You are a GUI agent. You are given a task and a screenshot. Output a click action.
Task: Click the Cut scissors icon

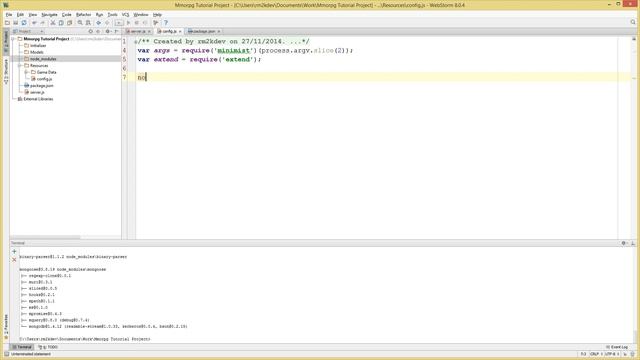(53, 23)
